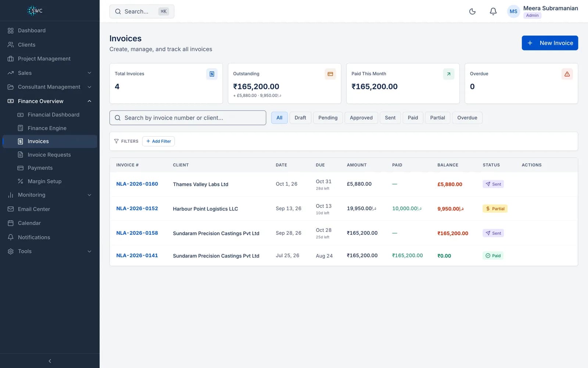
Task: Click the Dashboard grid icon in sidebar
Action: (x=11, y=31)
